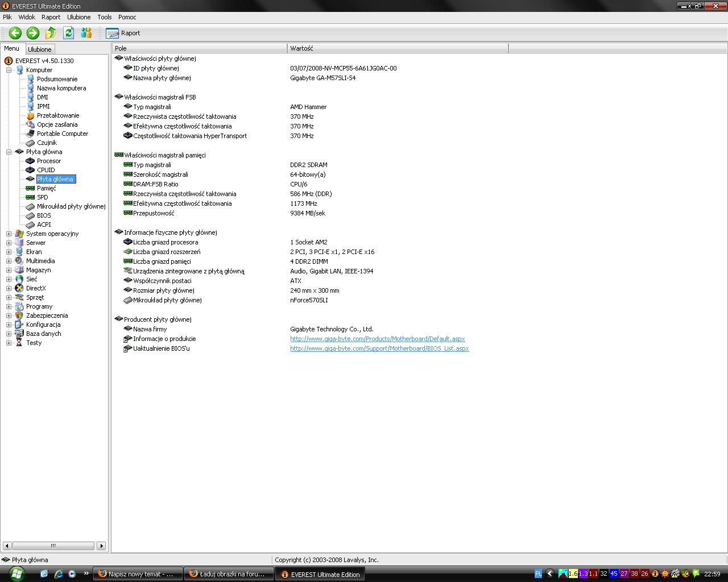The image size is (728, 582).
Task: Click the Konfiguracja icon in the tree
Action: (x=19, y=325)
